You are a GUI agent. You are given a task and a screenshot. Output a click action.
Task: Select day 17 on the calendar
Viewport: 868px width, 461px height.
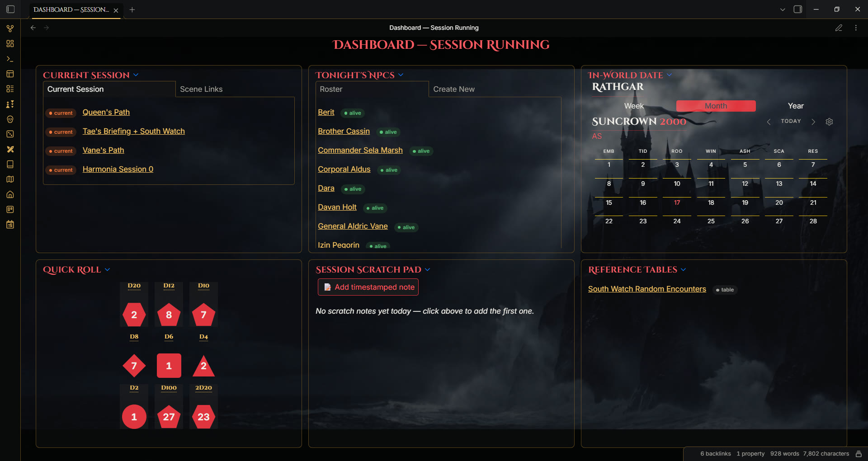(x=677, y=202)
